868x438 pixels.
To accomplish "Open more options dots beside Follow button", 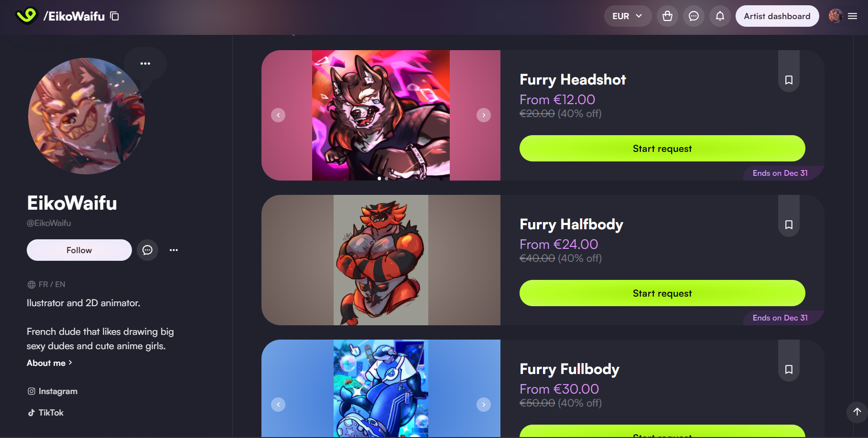I will (x=174, y=250).
